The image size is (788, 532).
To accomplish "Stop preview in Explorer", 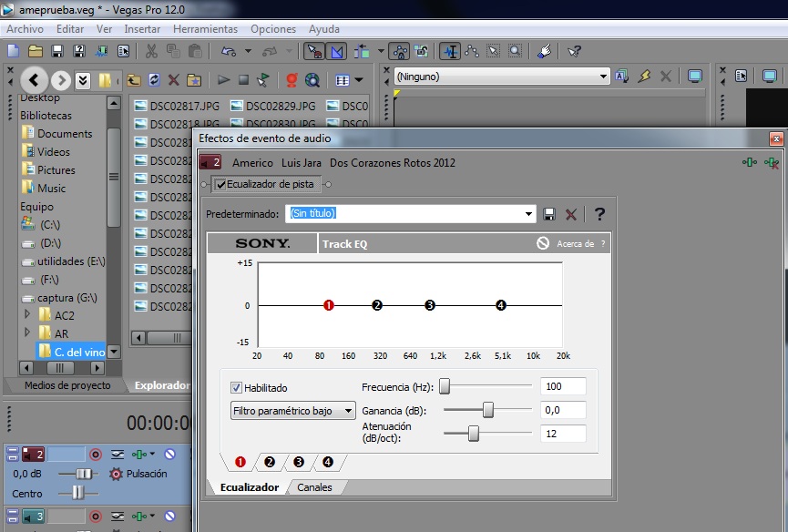I will (244, 80).
